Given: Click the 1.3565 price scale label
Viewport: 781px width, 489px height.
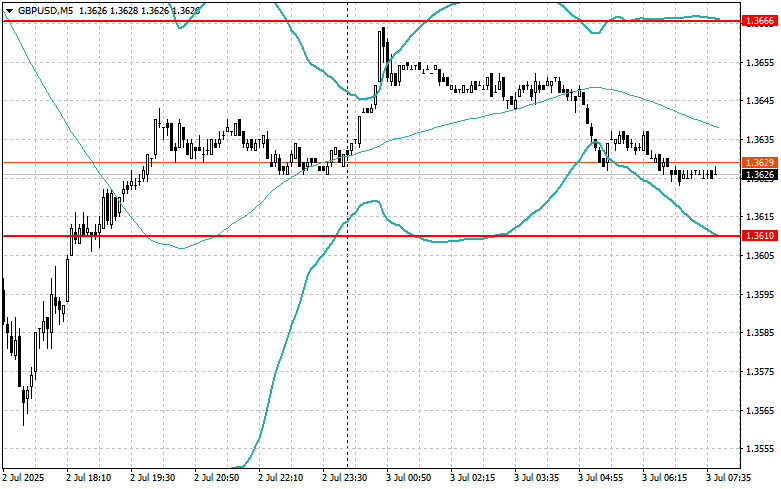Looking at the screenshot, I should 761,410.
